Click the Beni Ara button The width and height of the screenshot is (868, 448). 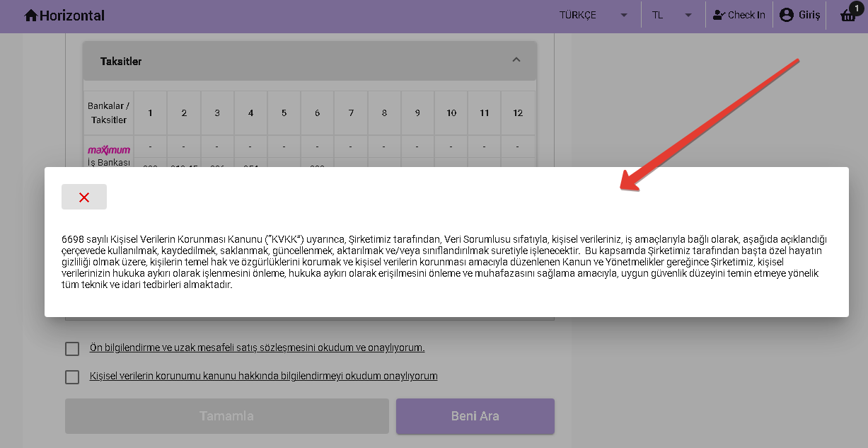tap(475, 416)
